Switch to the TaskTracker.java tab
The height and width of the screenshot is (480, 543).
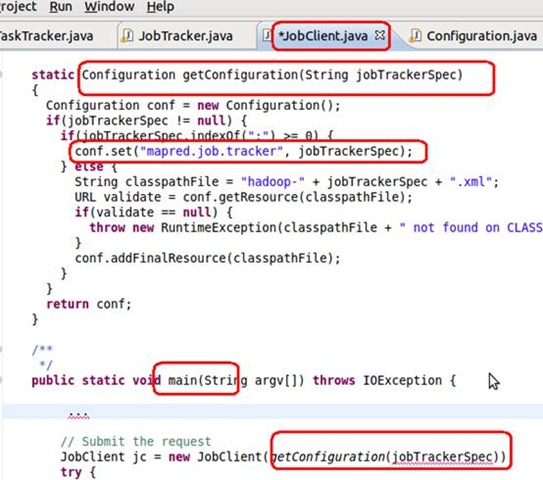point(46,36)
